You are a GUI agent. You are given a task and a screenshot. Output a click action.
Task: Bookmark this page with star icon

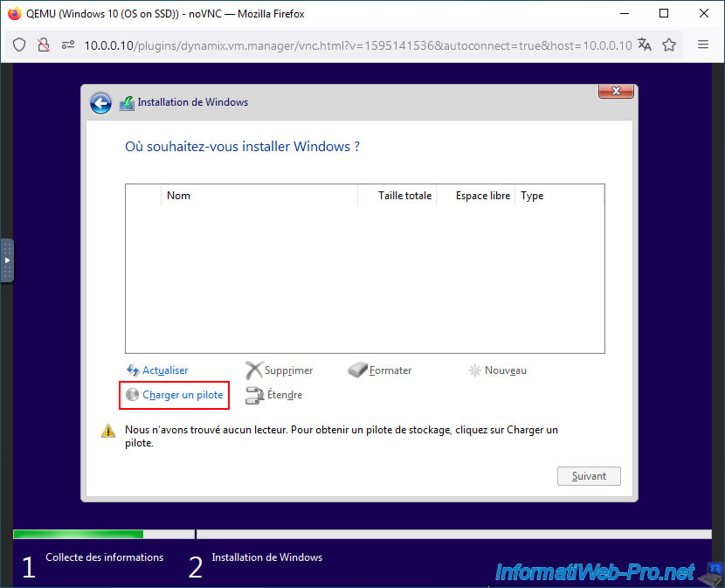point(669,45)
